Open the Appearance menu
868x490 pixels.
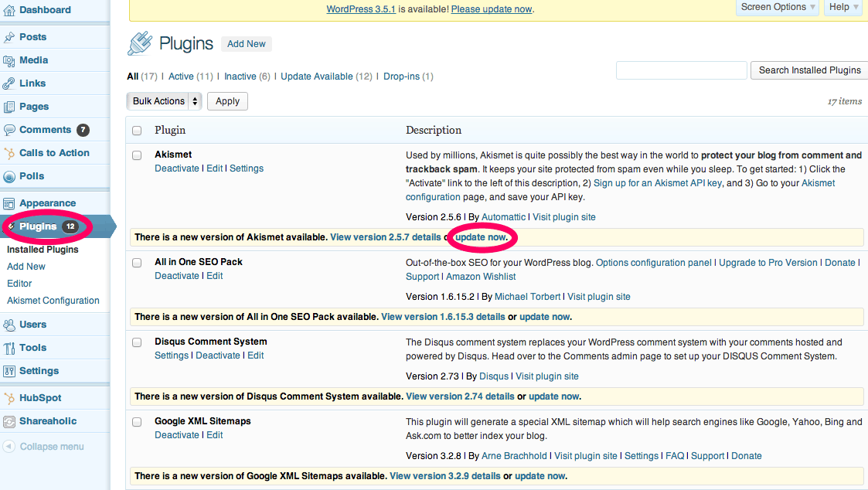[x=48, y=204]
